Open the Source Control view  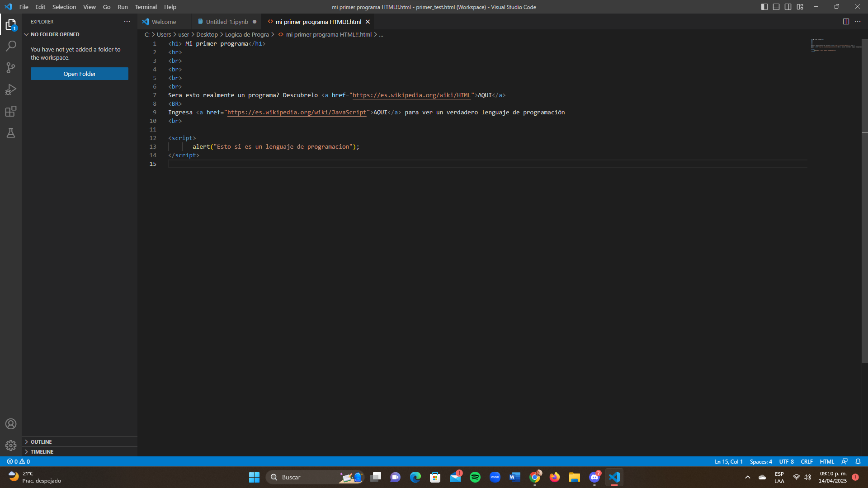pyautogui.click(x=11, y=68)
